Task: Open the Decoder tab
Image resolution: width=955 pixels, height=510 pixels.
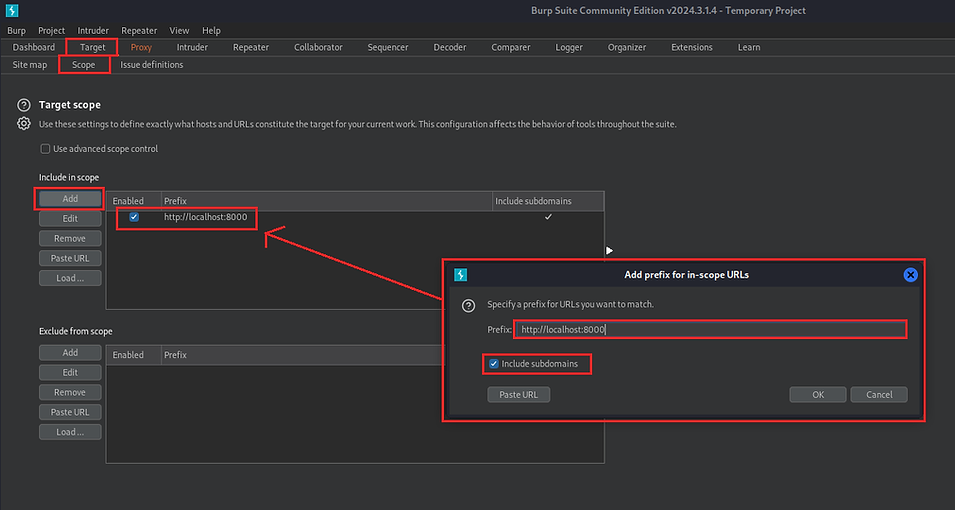Action: 450,47
